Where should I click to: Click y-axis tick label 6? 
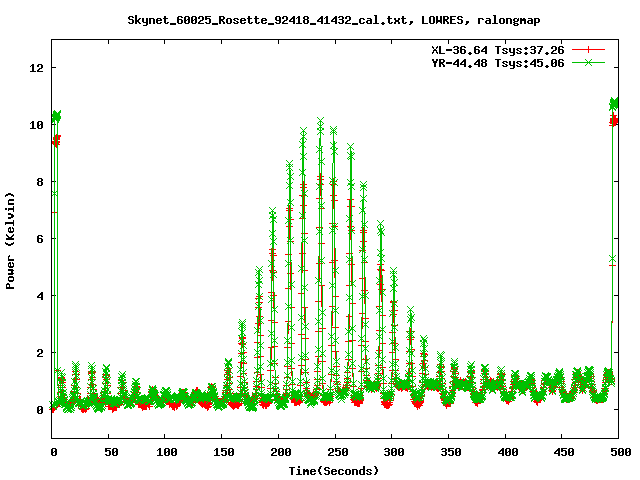coord(40,239)
